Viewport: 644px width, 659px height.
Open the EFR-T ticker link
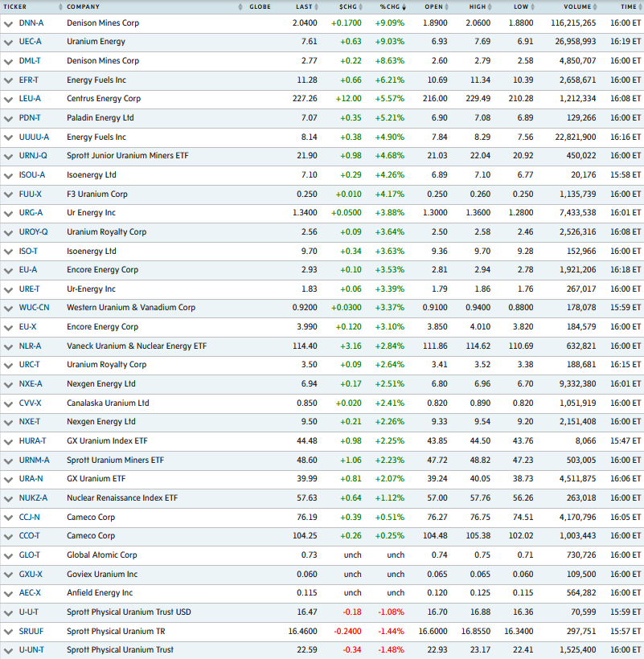[x=29, y=80]
